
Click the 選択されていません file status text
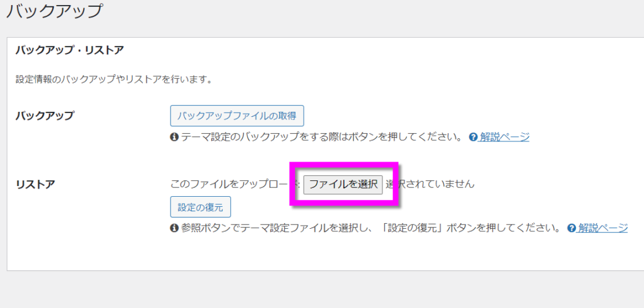click(x=434, y=184)
